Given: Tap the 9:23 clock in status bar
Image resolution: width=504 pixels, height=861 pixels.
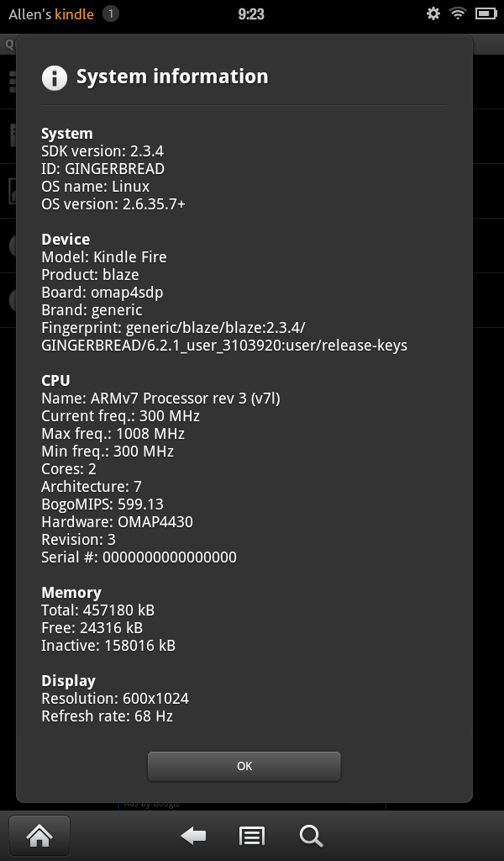Looking at the screenshot, I should pos(251,14).
